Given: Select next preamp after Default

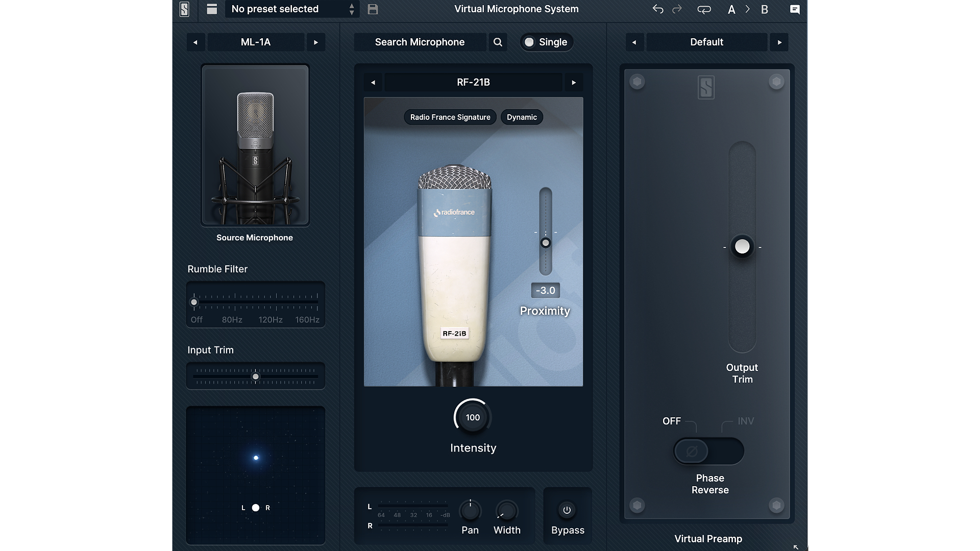Looking at the screenshot, I should (x=779, y=42).
